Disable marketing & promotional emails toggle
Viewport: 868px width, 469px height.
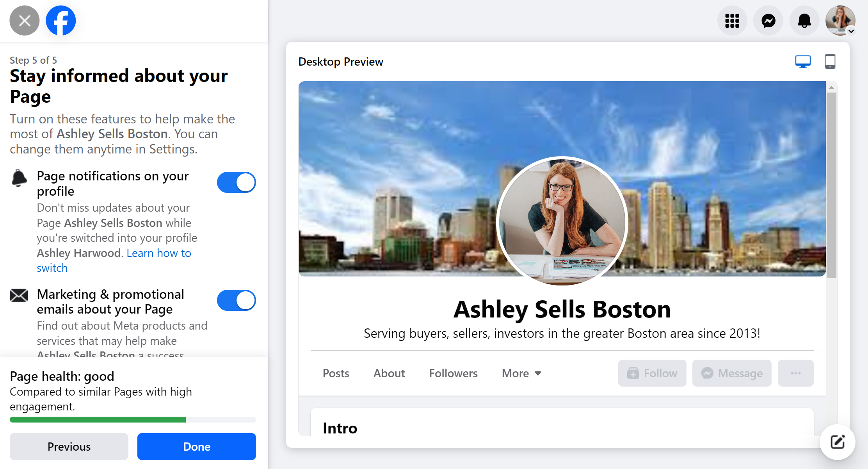pos(236,300)
